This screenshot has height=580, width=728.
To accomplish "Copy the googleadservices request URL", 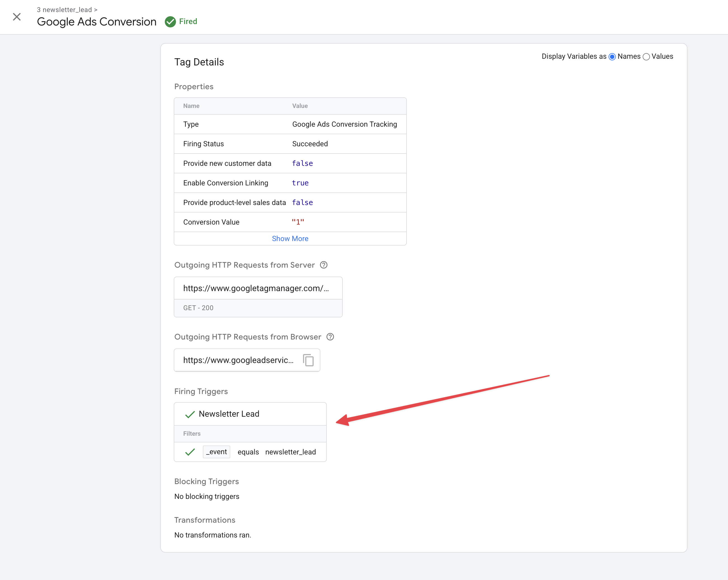I will pos(308,360).
